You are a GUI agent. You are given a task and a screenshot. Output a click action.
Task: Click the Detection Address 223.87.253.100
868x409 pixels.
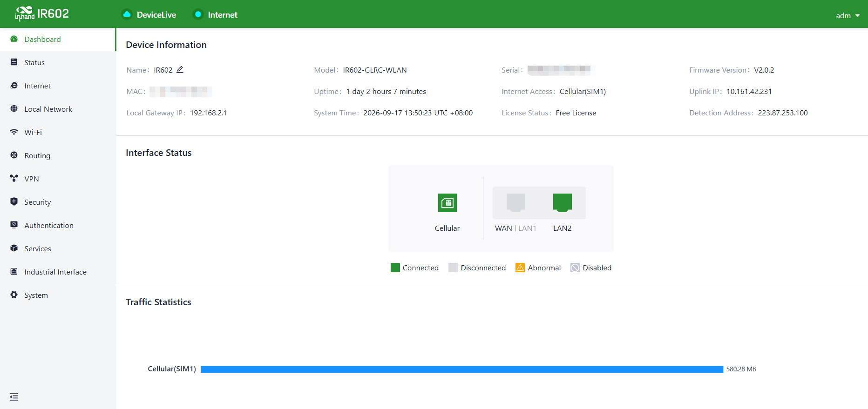pos(783,113)
